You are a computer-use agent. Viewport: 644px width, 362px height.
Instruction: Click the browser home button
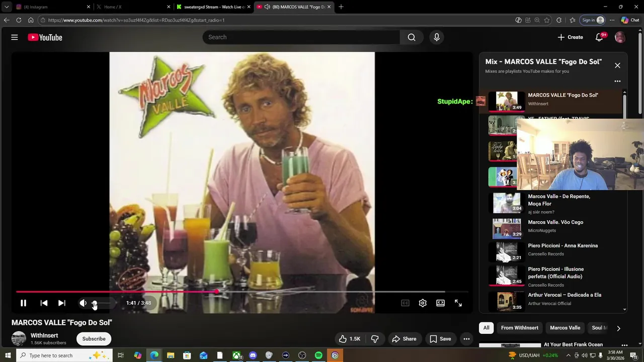click(x=31, y=20)
